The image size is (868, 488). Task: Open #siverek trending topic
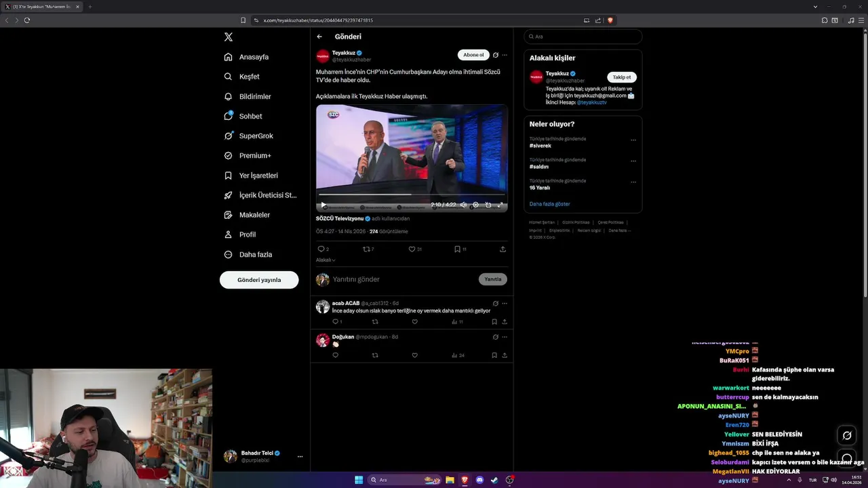click(x=540, y=146)
